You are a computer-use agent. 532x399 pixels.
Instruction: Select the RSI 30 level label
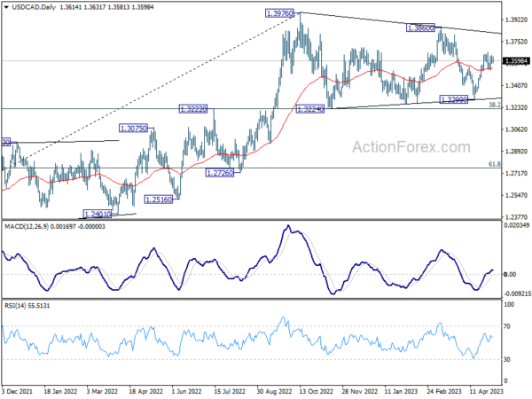click(507, 359)
